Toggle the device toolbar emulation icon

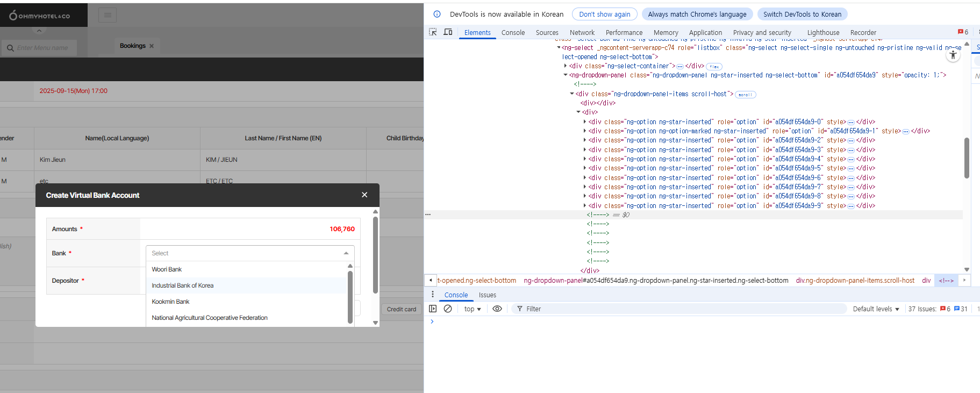pyautogui.click(x=448, y=32)
